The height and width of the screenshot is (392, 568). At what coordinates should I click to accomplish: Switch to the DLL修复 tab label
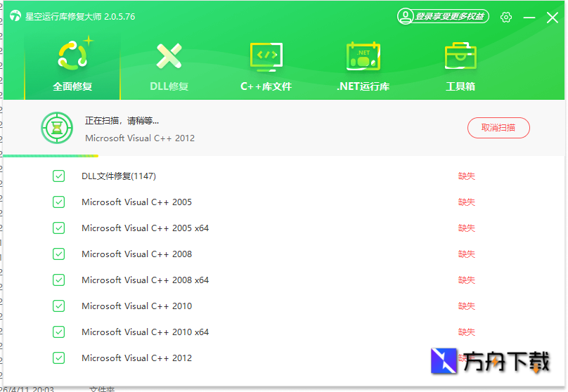click(x=169, y=87)
